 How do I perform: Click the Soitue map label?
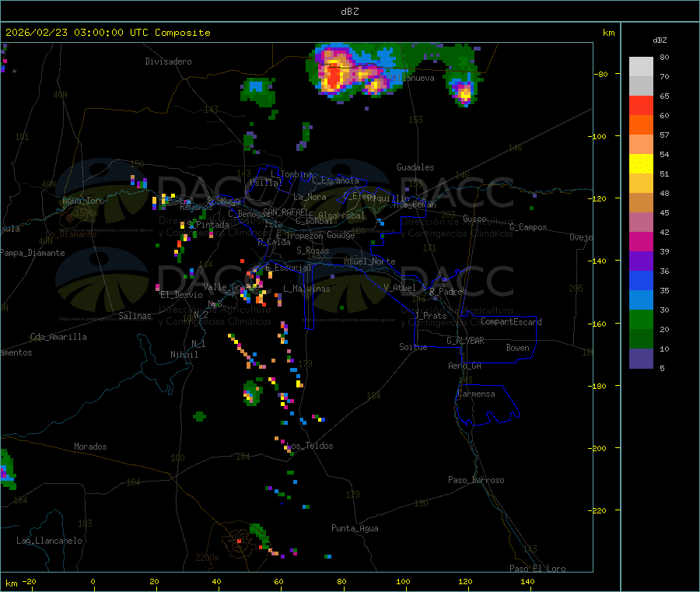pyautogui.click(x=414, y=347)
